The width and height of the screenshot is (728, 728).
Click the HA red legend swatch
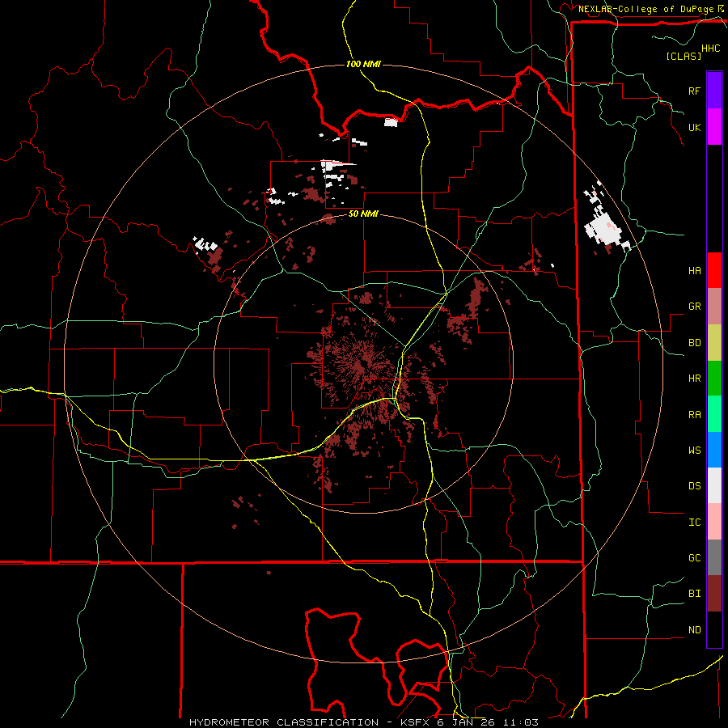(714, 270)
